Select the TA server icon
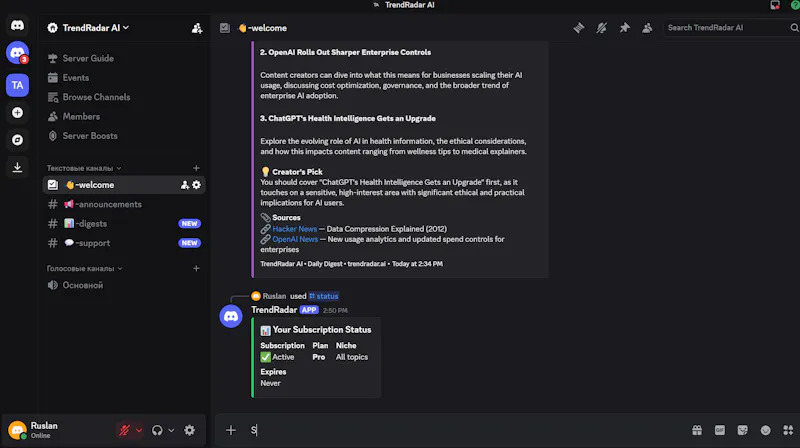Screen dimensions: 800x448 [17, 85]
